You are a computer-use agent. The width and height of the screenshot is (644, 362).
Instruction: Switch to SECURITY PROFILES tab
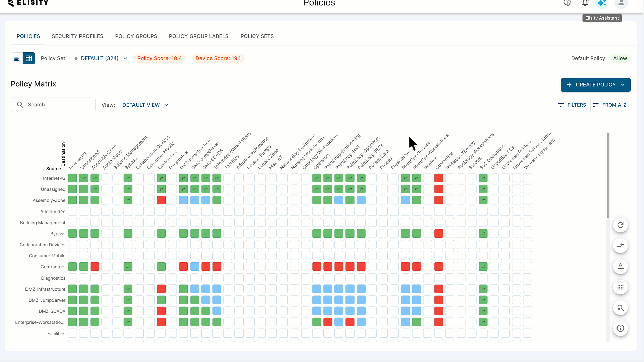coord(77,36)
